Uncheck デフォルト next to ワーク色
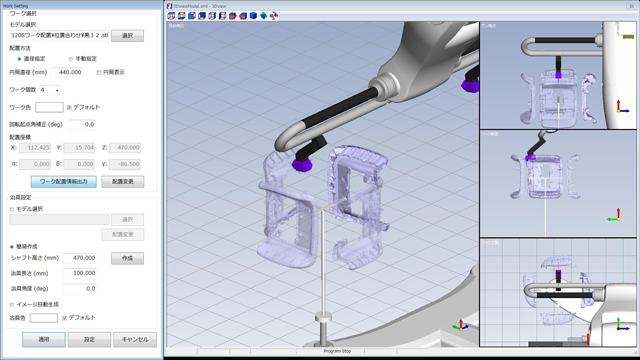Image resolution: width=640 pixels, height=360 pixels. [69, 107]
